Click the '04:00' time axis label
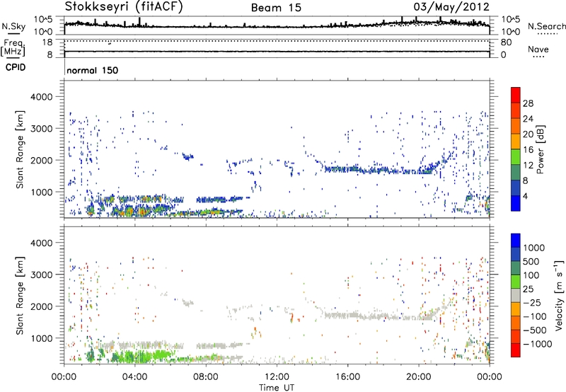The width and height of the screenshot is (566, 392). 135,377
